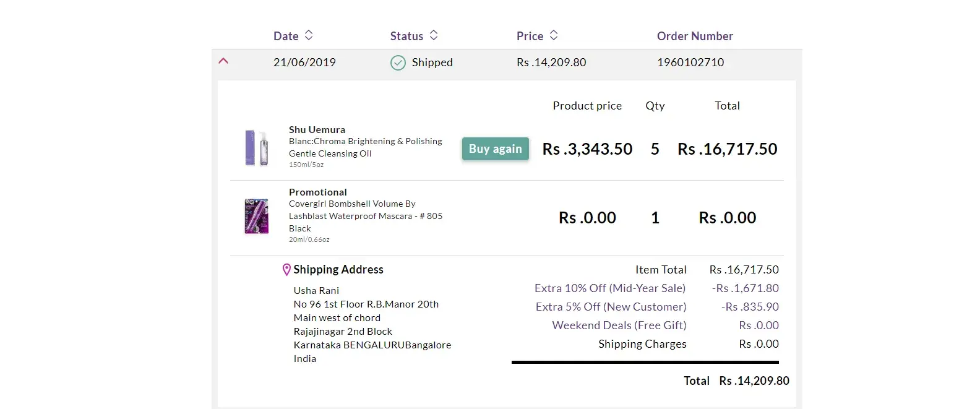The height and width of the screenshot is (409, 980).
Task: Click the Date sort arrows icon
Action: pyautogui.click(x=309, y=35)
